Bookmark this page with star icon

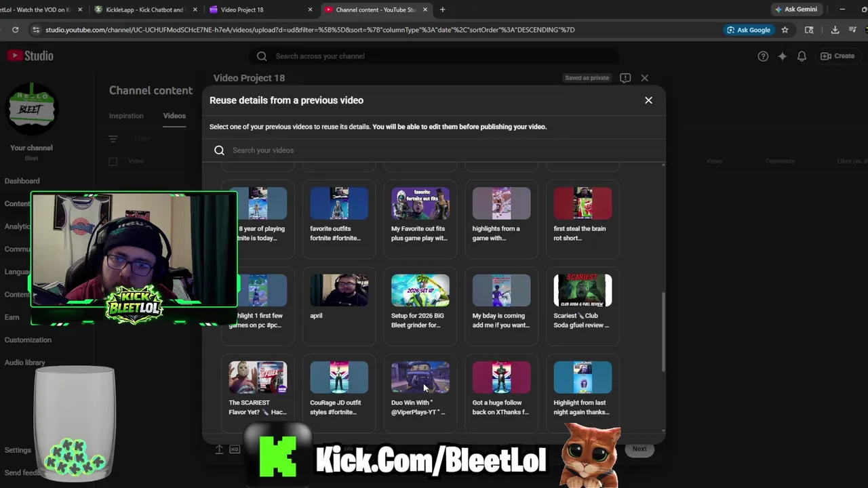coord(785,30)
